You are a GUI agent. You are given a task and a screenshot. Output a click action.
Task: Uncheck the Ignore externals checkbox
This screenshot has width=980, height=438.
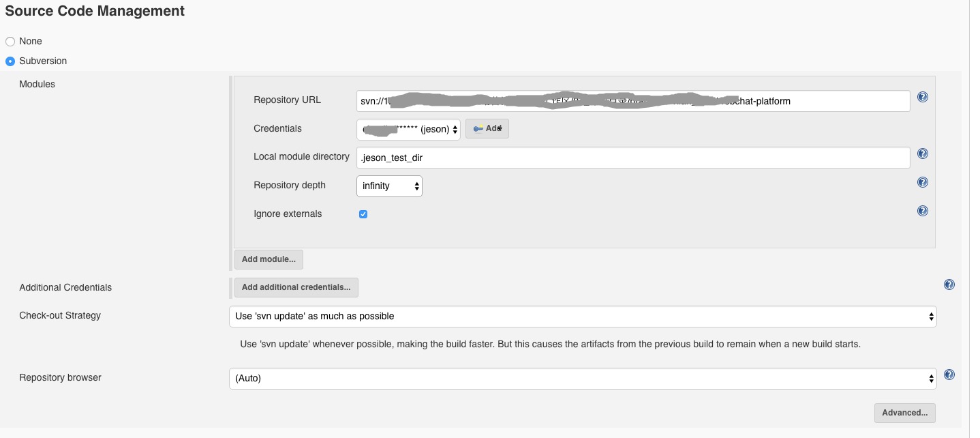[x=363, y=214]
